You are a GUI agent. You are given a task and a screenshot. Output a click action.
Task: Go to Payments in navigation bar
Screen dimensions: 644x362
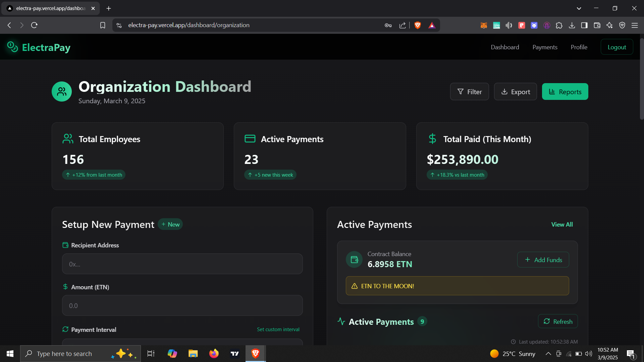[545, 47]
